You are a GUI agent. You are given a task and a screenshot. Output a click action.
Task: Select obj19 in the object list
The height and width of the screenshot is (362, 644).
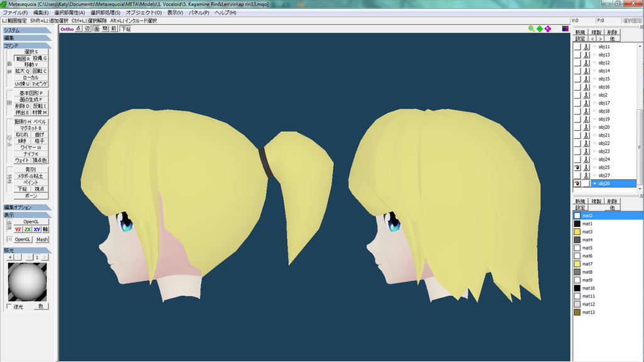tap(604, 119)
